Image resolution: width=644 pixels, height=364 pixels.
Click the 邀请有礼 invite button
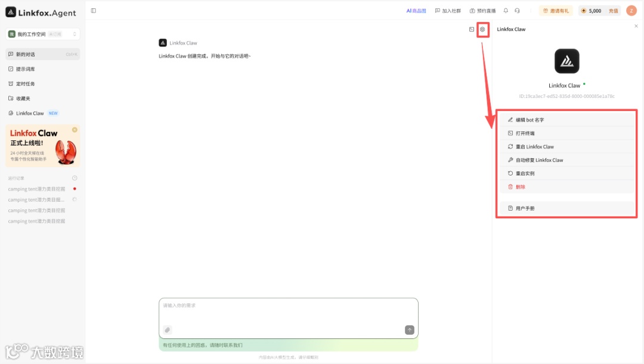pyautogui.click(x=556, y=11)
